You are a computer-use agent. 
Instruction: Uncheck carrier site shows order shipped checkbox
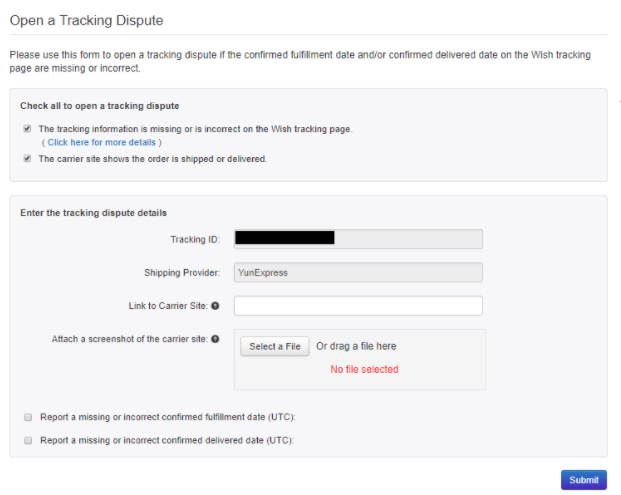[27, 159]
